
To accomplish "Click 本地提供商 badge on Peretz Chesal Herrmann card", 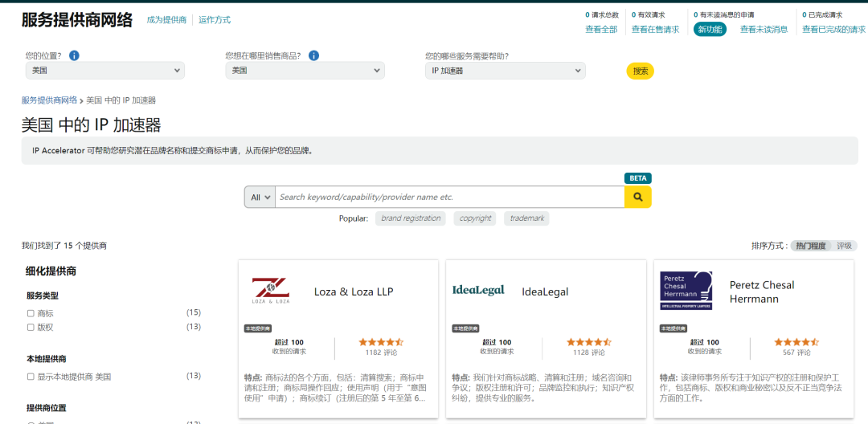I will [674, 328].
